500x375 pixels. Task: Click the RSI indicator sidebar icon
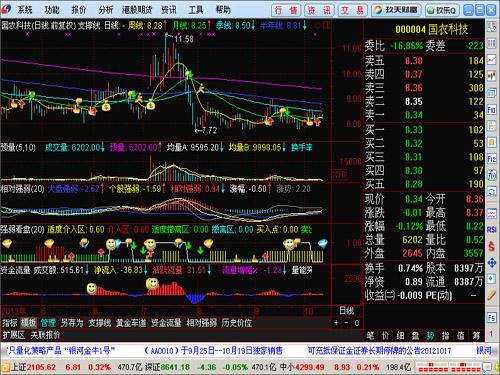tap(492, 230)
